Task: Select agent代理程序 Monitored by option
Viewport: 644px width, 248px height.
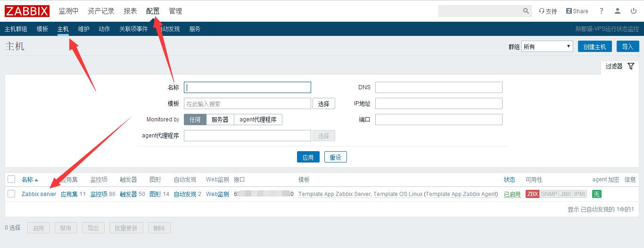Action: (258, 120)
